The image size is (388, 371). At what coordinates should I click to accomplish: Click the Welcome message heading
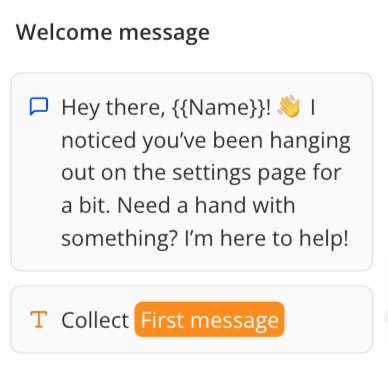(113, 33)
